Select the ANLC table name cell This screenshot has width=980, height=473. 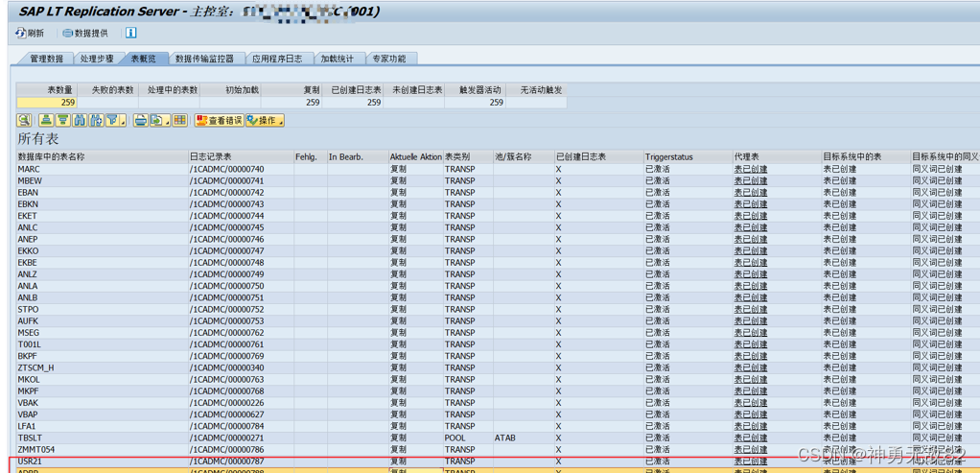(x=102, y=227)
